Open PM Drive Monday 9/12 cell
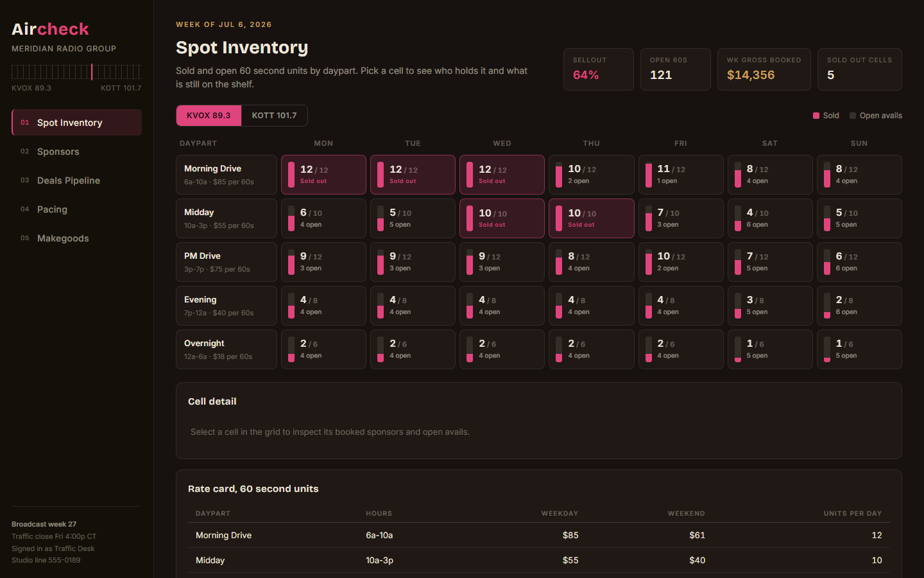The image size is (924, 578). click(323, 262)
